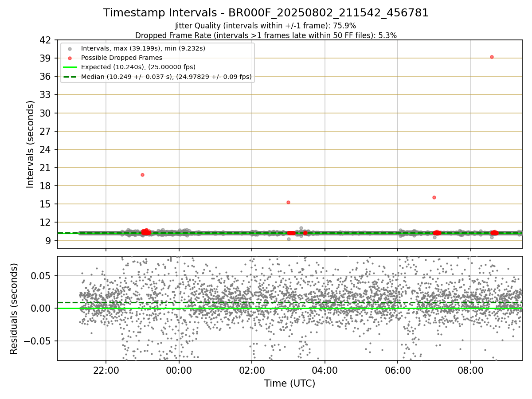Screen dimensions: 532x399
Task: Click the 02:00 x-axis tick label
Action: (252, 370)
